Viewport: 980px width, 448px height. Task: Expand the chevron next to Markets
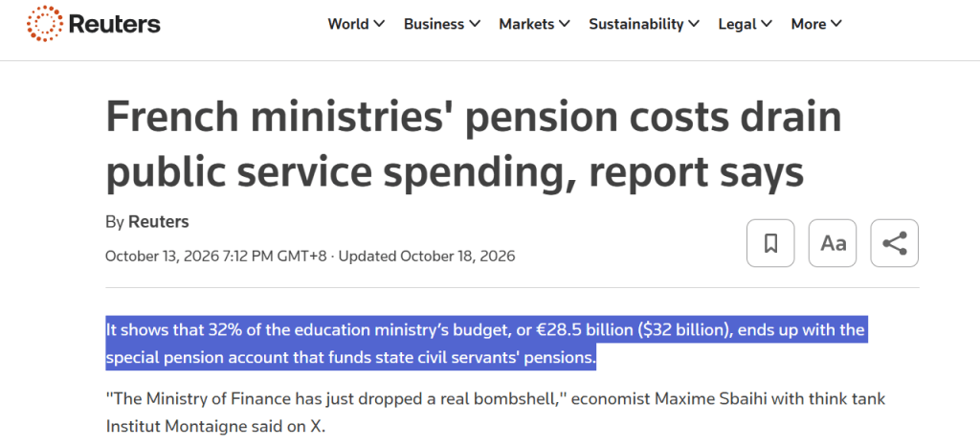coord(565,24)
